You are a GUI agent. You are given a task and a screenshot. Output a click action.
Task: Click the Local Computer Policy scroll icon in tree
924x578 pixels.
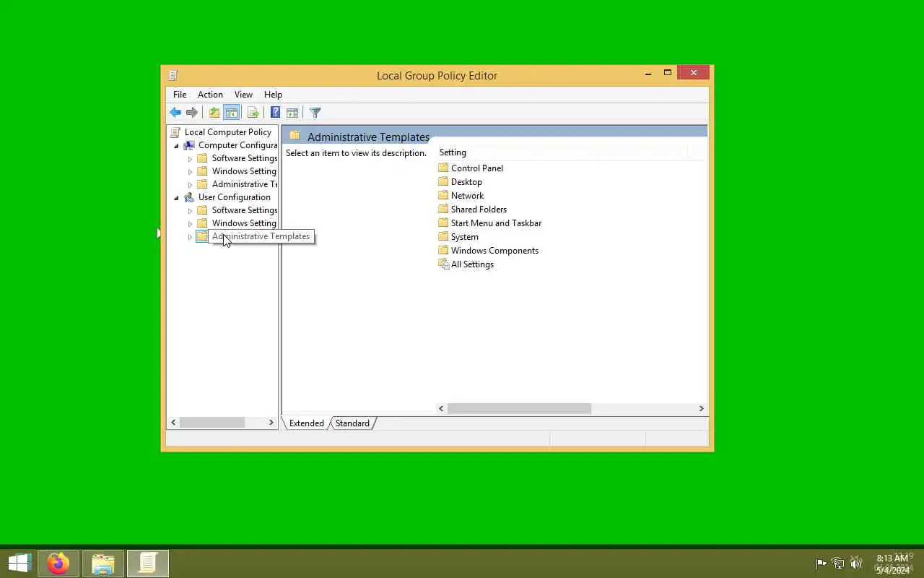175,132
